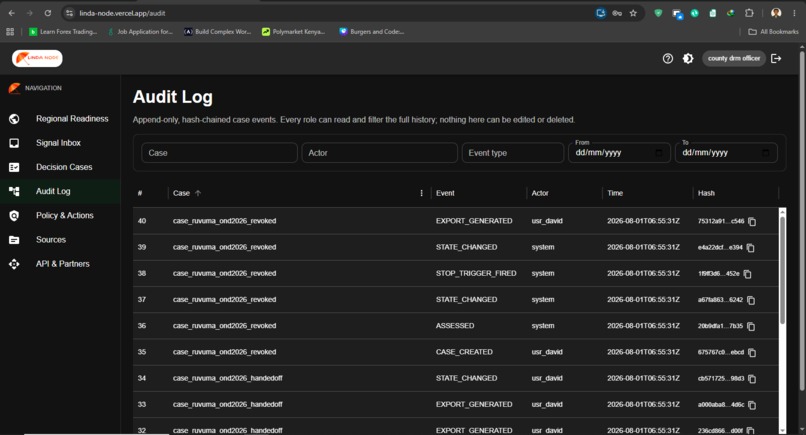Copy hash for row 36 ASSESSED
Image resolution: width=806 pixels, height=435 pixels.
click(751, 327)
